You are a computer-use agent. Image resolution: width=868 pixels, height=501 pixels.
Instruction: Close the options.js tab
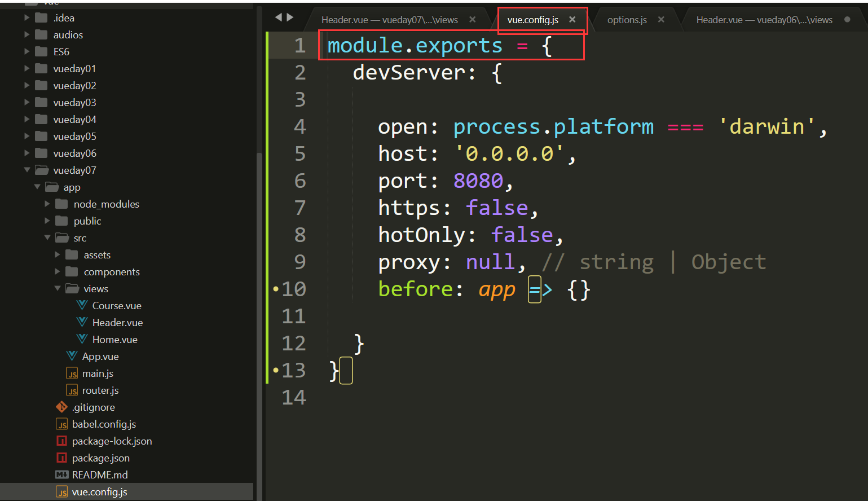point(661,19)
